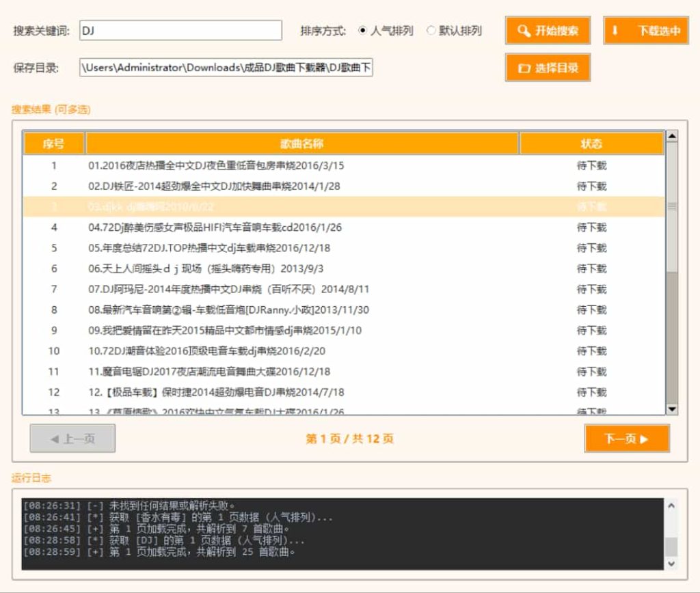Click results list scrollbar down arrow

[672, 409]
